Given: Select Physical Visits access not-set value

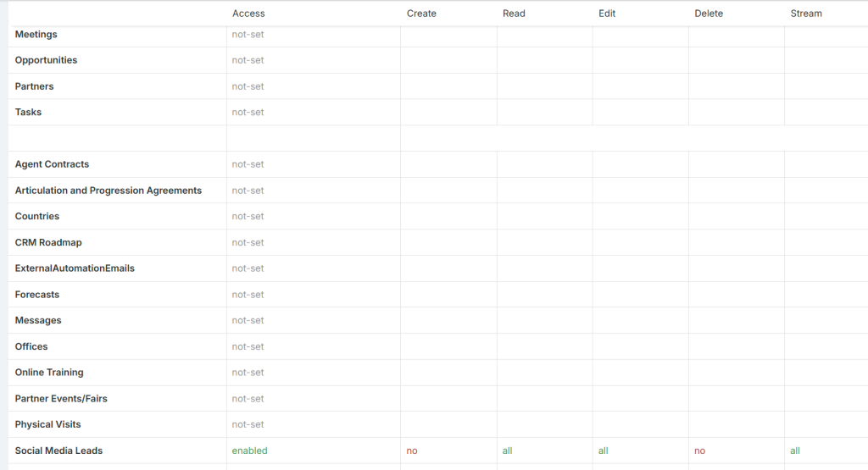Looking at the screenshot, I should click(x=248, y=424).
